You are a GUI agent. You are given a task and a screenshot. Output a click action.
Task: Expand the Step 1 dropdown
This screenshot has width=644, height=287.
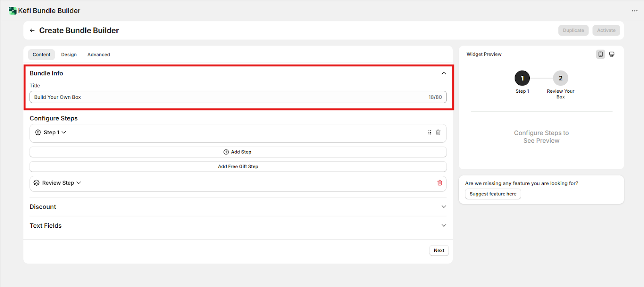64,133
